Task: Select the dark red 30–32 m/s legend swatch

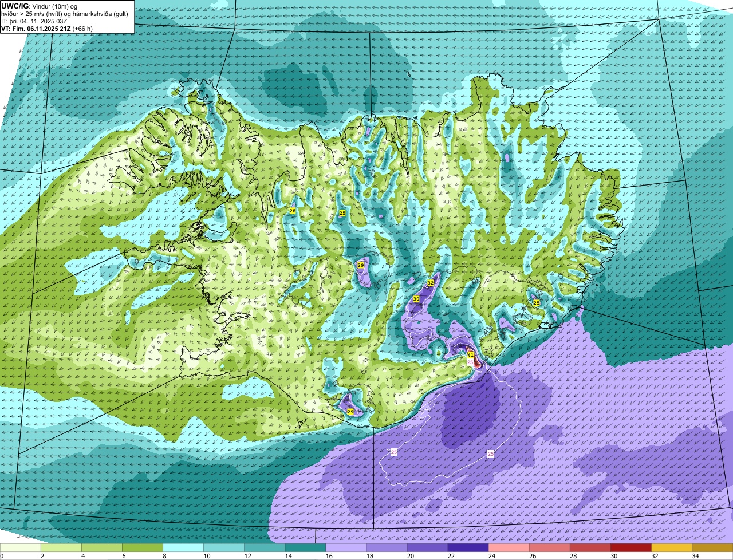Action: 630,547
